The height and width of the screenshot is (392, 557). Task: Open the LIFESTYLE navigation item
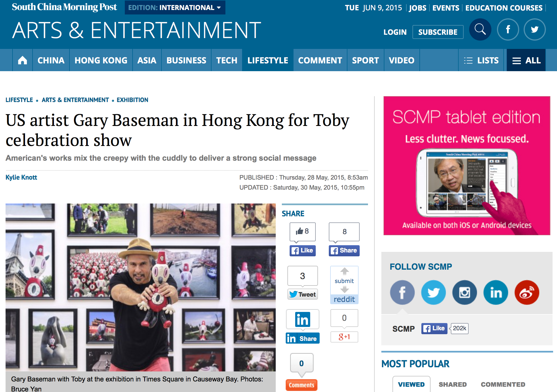tap(268, 60)
